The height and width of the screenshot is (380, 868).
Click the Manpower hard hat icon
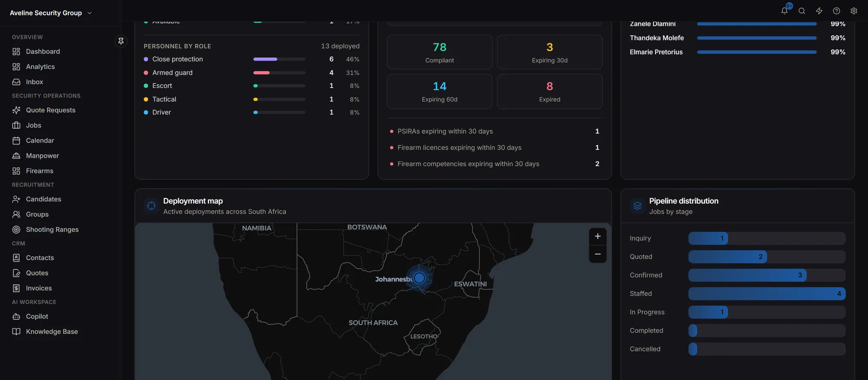point(16,156)
